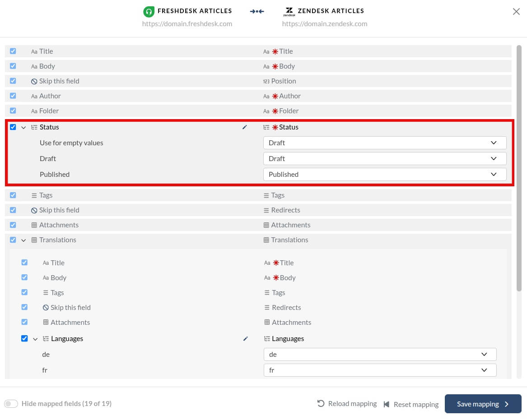Click the Reset mapping rewind icon
This screenshot has width=527, height=420.
point(387,404)
